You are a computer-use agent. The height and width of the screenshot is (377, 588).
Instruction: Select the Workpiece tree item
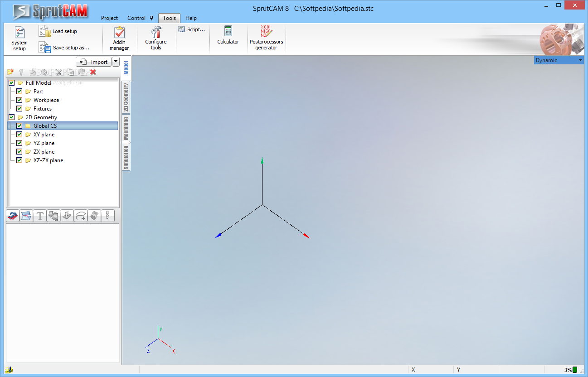pyautogui.click(x=46, y=100)
